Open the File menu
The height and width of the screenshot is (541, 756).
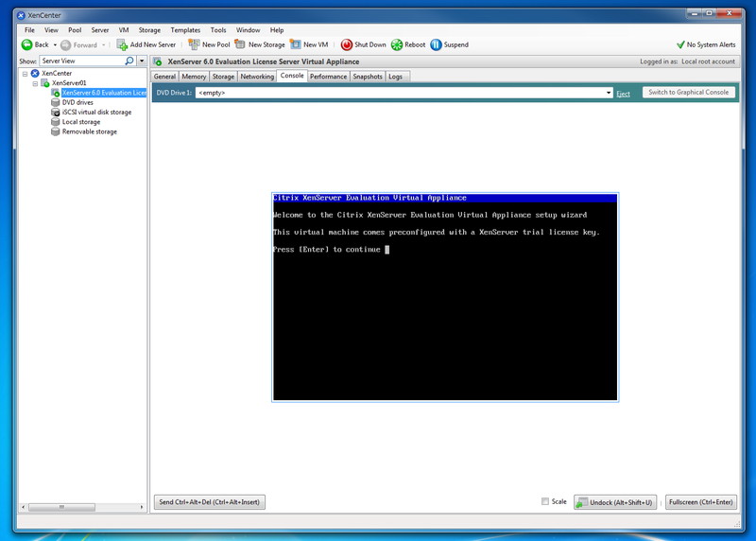pos(29,30)
